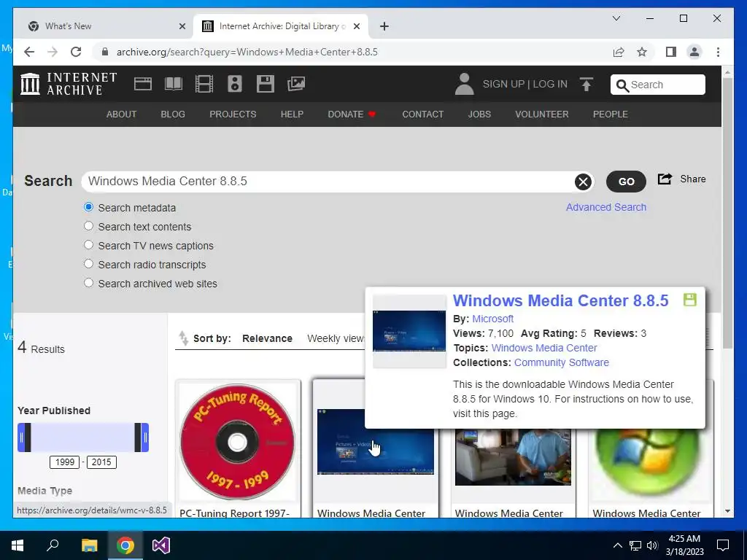
Task: Click the LOG IN link
Action: click(550, 85)
